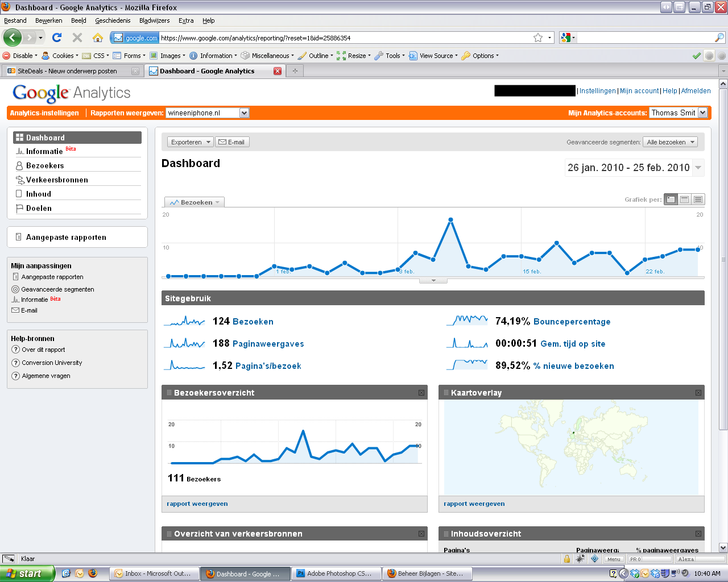The image size is (728, 582).
Task: Reload the page with the refresh icon
Action: [x=56, y=38]
